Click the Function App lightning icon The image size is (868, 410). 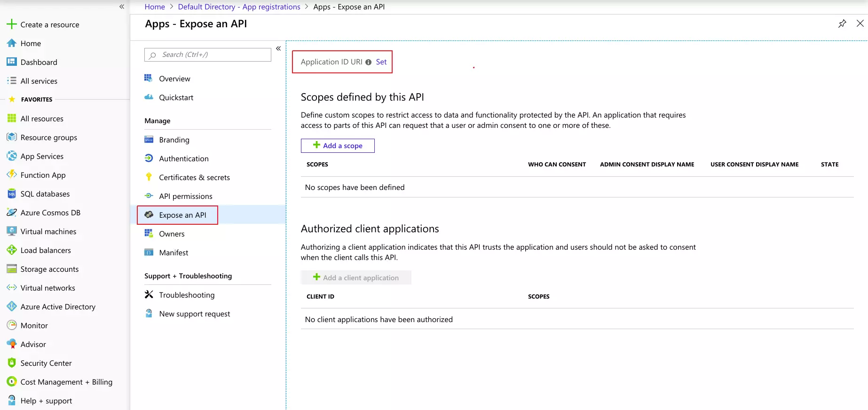pyautogui.click(x=12, y=174)
